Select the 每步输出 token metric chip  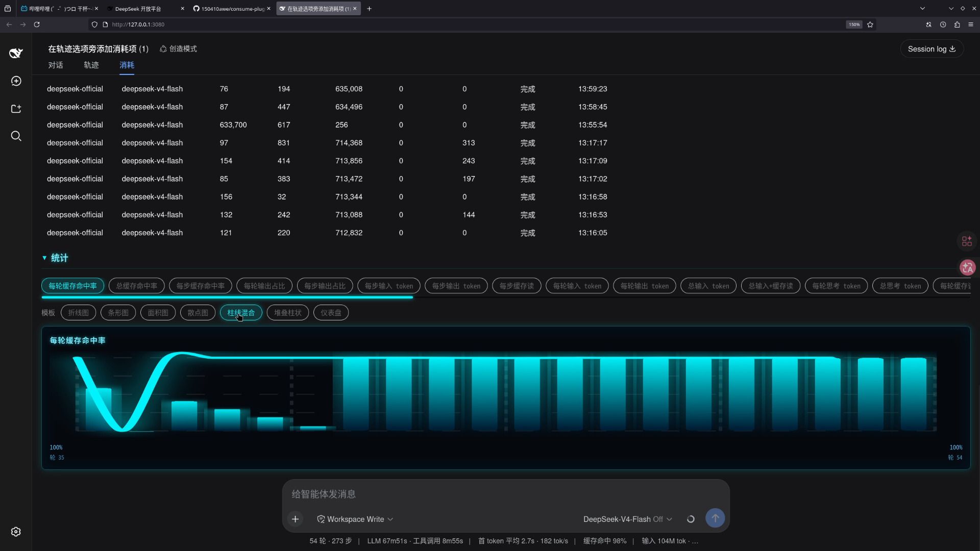[x=456, y=286]
